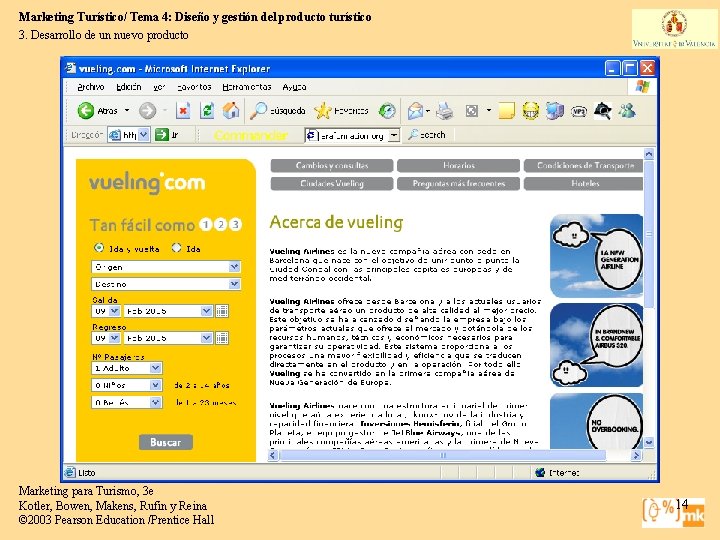Screen dimensions: 720x540
Task: Click the yellow smiley globe toolbar icon
Action: [x=530, y=111]
